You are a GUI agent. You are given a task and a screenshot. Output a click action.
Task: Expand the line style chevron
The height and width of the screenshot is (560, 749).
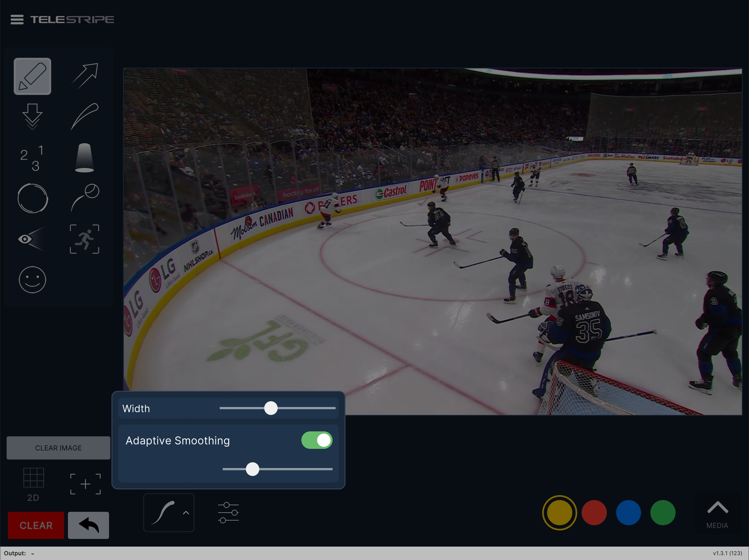point(186,513)
